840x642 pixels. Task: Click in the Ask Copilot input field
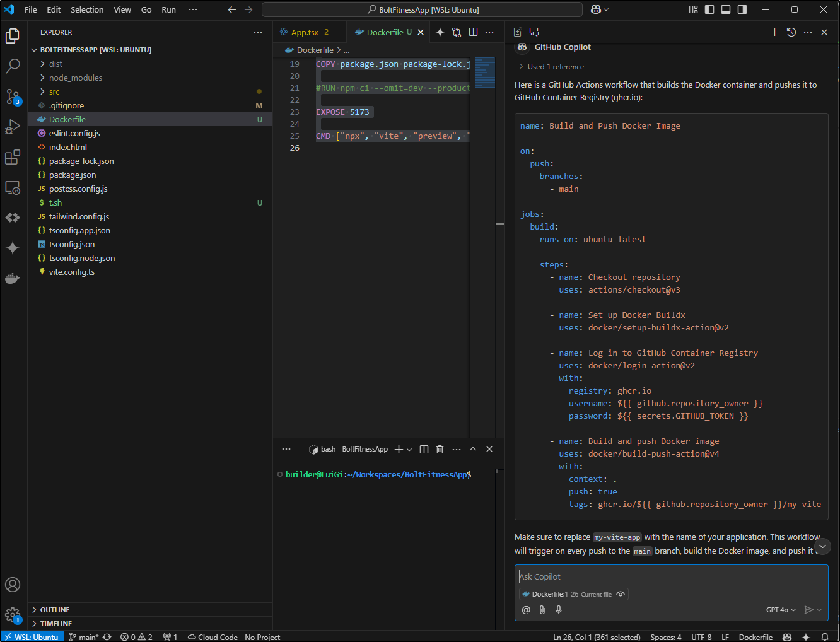671,576
